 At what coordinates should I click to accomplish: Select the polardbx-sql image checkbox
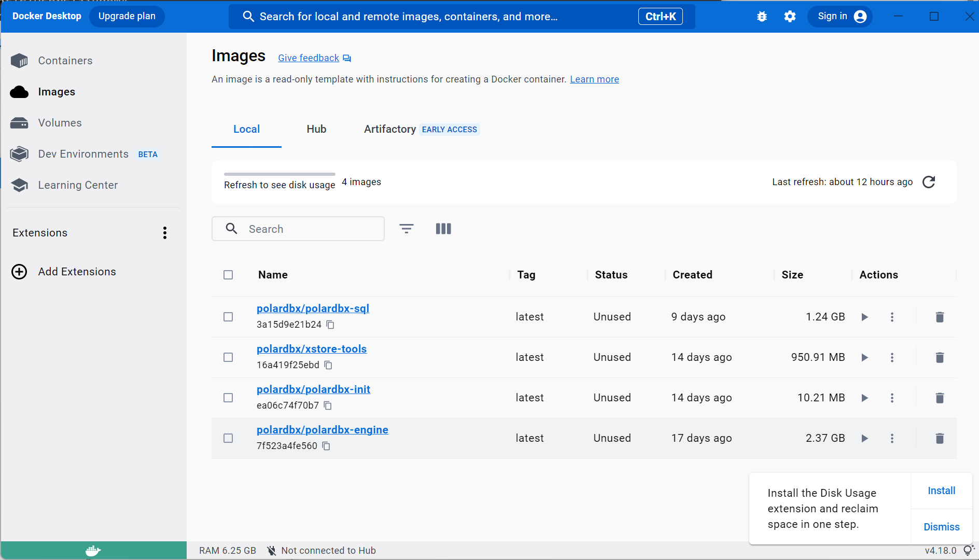(228, 317)
